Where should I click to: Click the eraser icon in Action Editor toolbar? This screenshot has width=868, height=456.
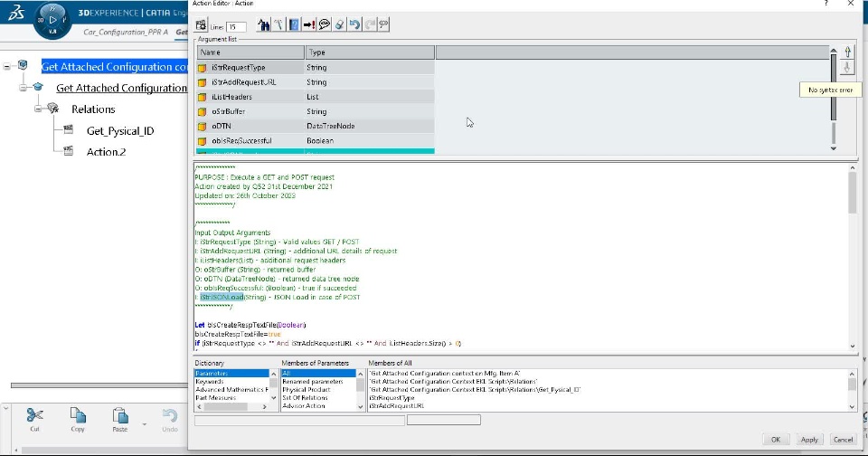pos(339,24)
